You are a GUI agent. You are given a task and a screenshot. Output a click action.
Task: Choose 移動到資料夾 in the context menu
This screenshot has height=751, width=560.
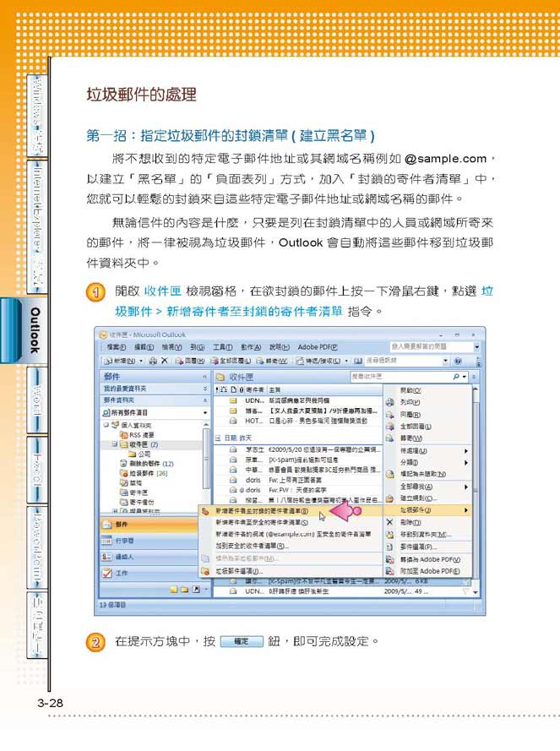click(428, 535)
